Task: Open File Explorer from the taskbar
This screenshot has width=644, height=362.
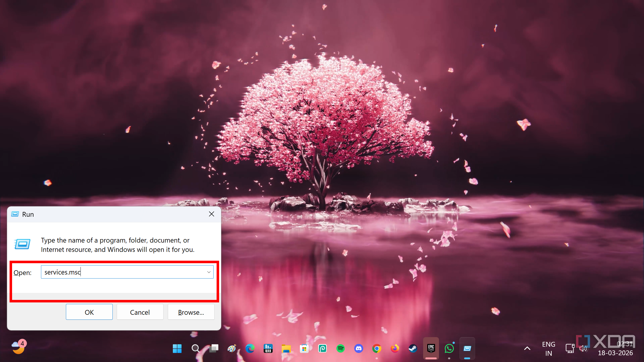Action: coord(286,348)
